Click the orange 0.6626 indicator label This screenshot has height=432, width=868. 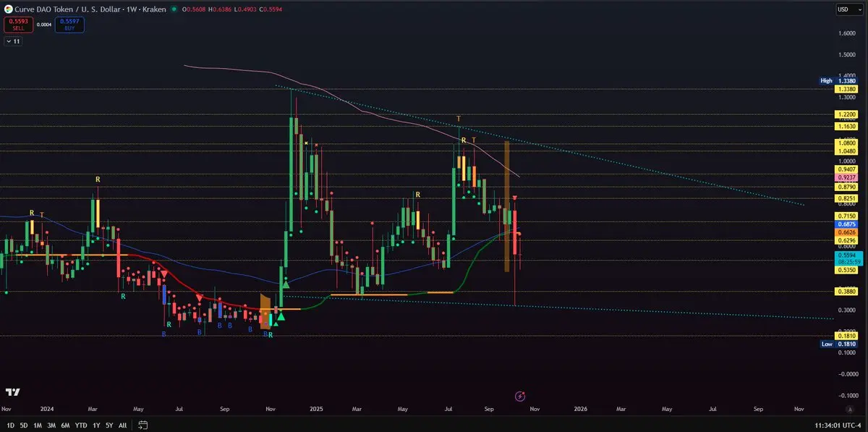(847, 232)
